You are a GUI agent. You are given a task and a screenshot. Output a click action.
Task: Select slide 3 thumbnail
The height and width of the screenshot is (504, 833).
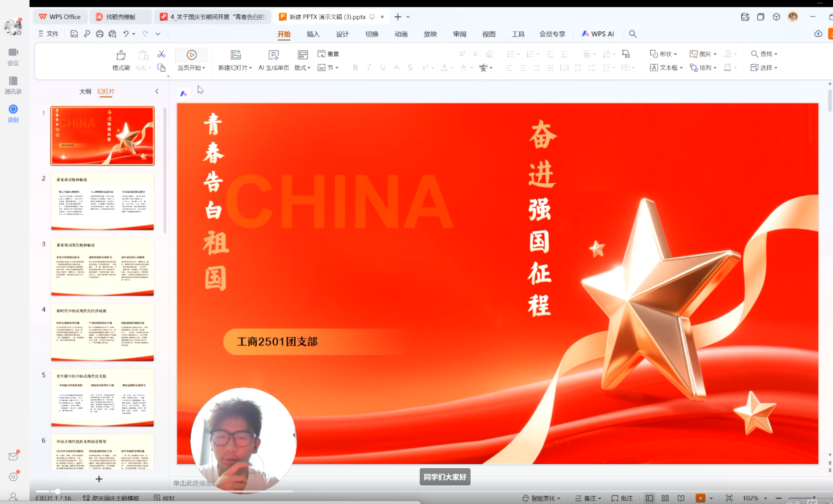point(102,266)
